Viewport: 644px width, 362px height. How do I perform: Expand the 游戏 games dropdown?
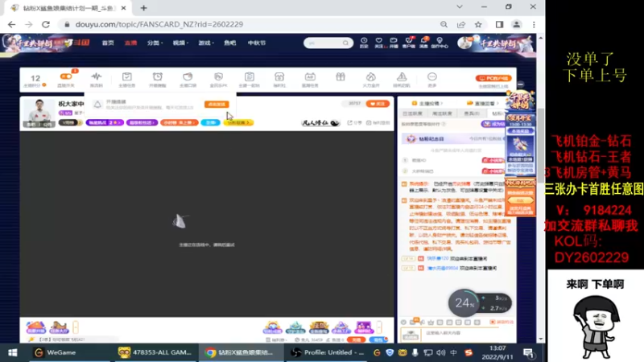tap(206, 43)
